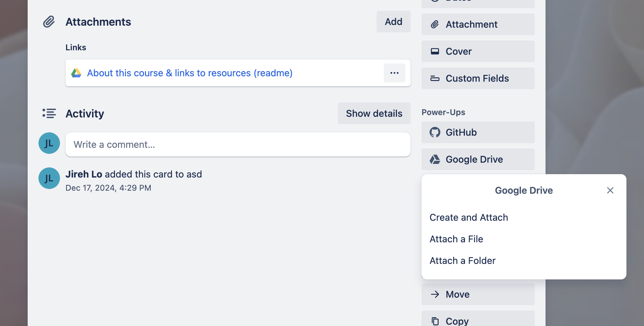
Task: Choose Attach a Folder option
Action: [x=463, y=261]
